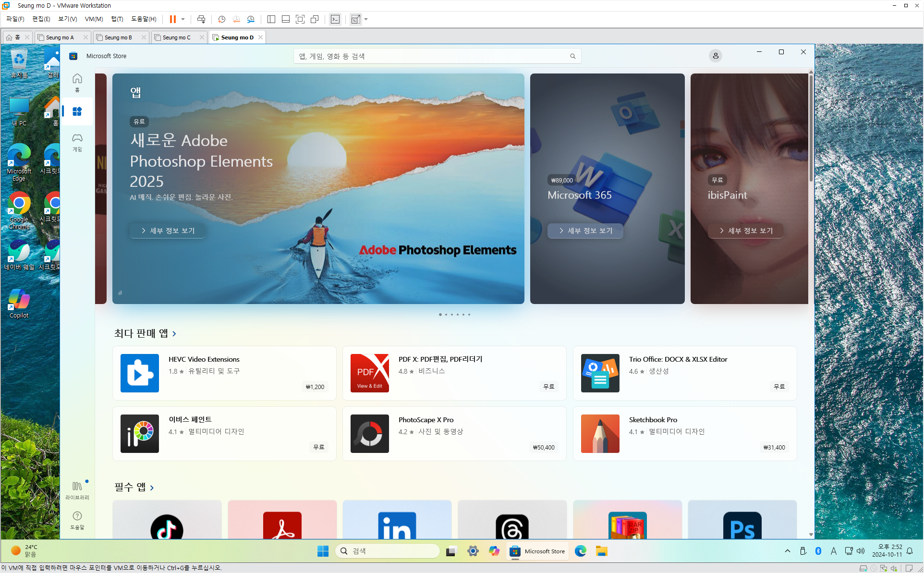Open Photoshop tile in 필수 앱
The width and height of the screenshot is (924, 573).
pyautogui.click(x=742, y=520)
